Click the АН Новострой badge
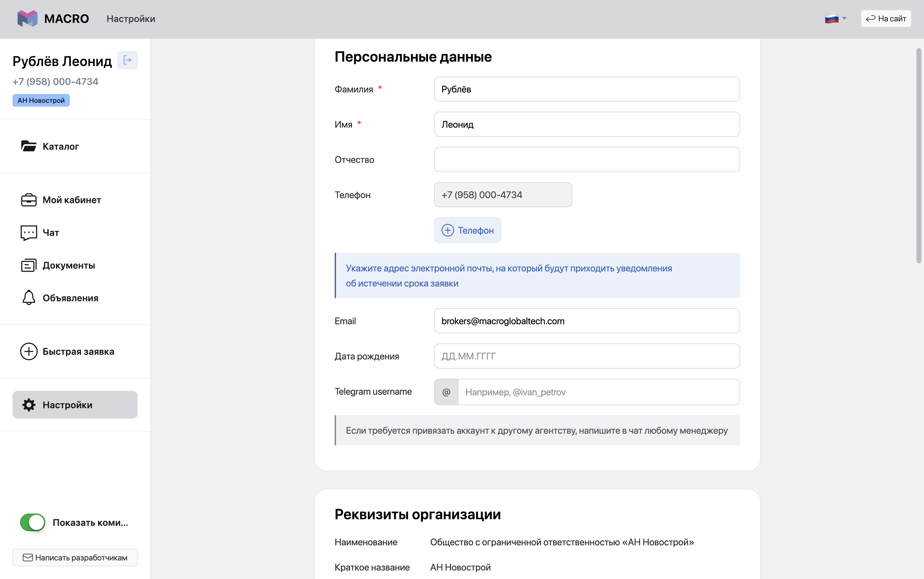Screen dimensions: 924x579 (41, 100)
